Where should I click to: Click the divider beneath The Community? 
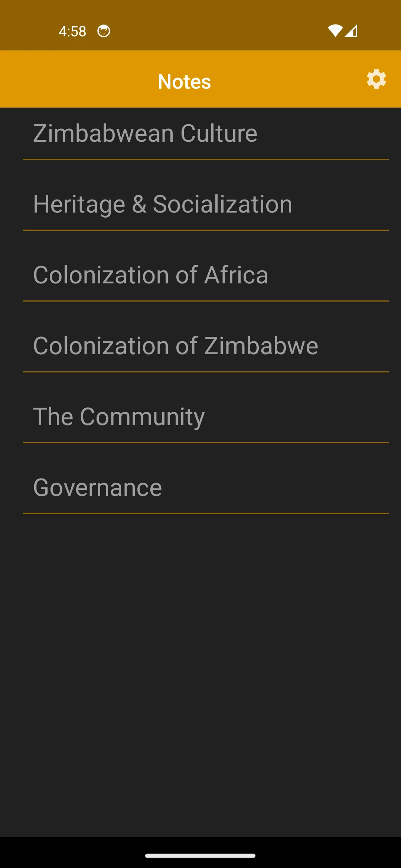pyautogui.click(x=206, y=443)
